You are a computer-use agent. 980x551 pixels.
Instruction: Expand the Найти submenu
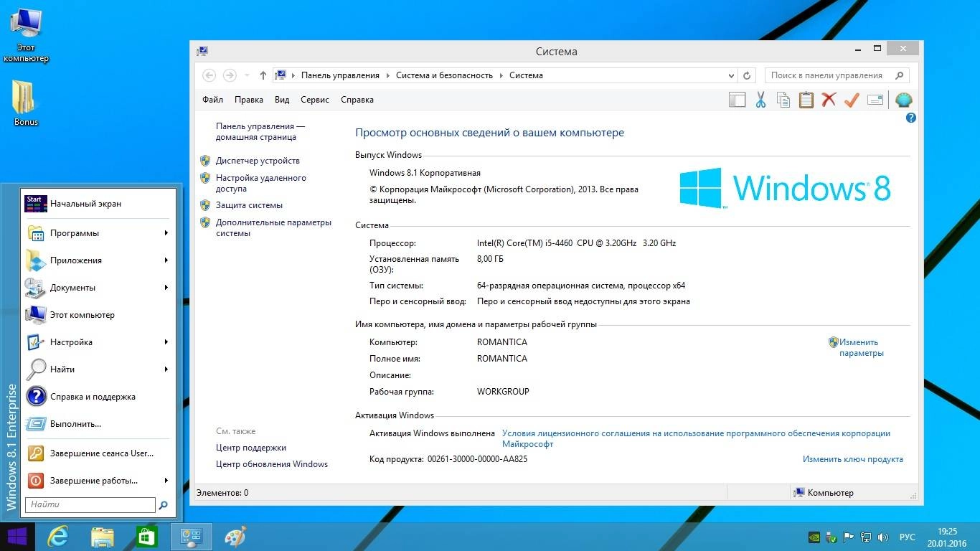click(x=166, y=369)
